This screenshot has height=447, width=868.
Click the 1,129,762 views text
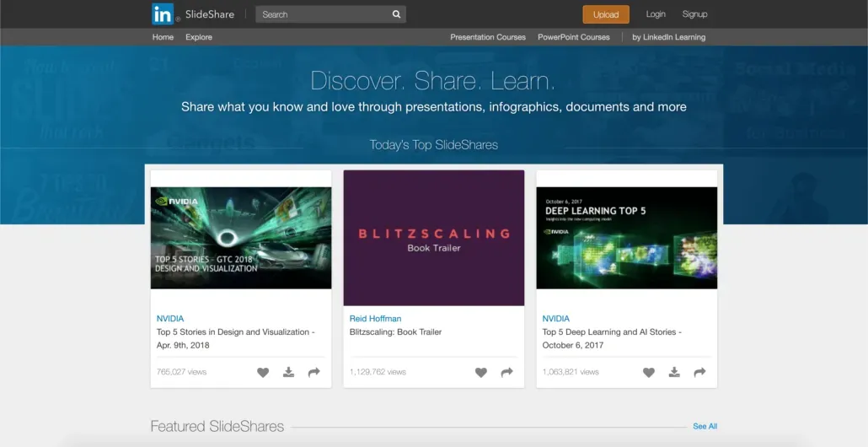378,372
